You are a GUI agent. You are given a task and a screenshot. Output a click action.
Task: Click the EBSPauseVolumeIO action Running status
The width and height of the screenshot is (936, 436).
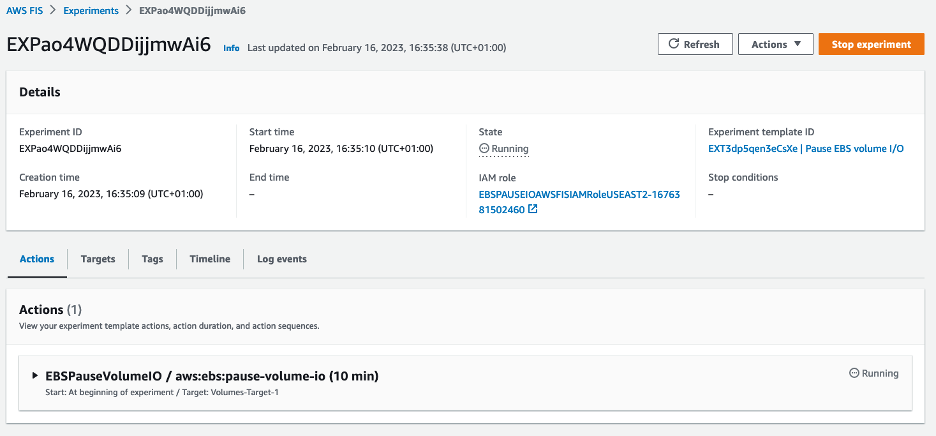click(873, 373)
